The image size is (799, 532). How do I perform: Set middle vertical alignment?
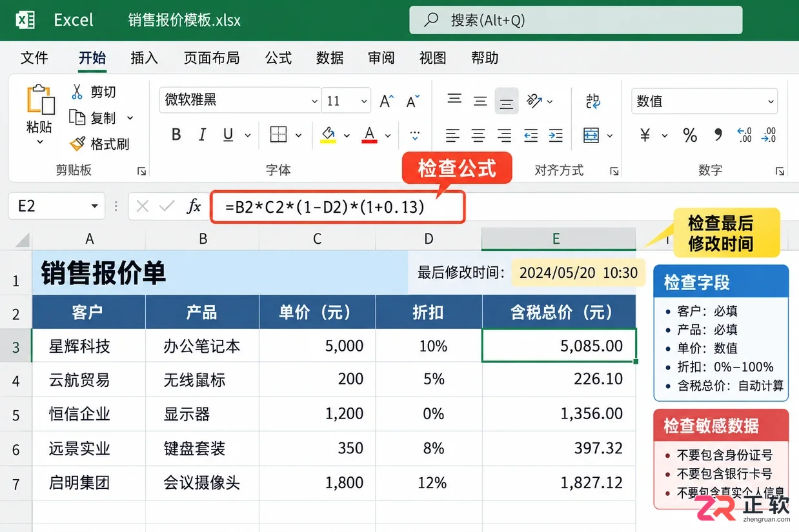[x=480, y=101]
